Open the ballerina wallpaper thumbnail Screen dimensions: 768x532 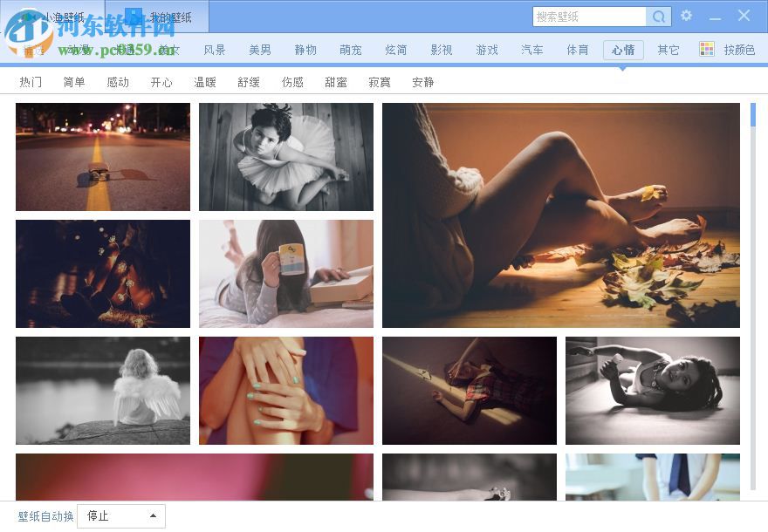(285, 157)
